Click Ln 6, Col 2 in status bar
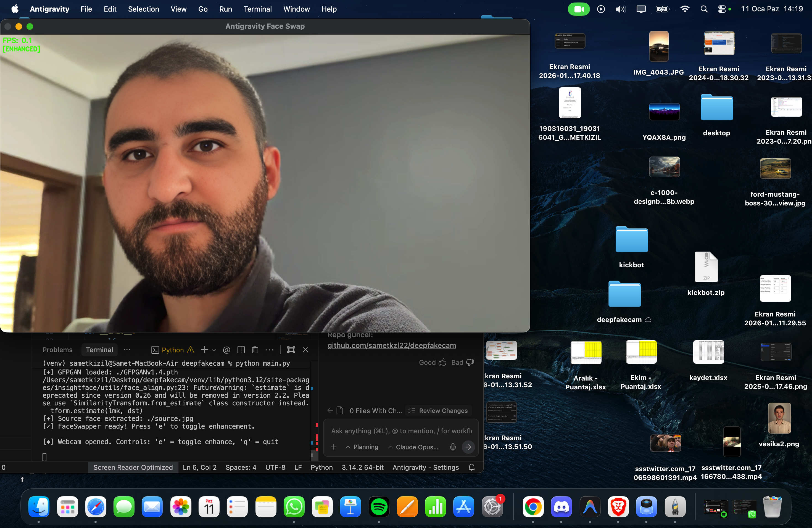This screenshot has width=812, height=528. [x=200, y=467]
